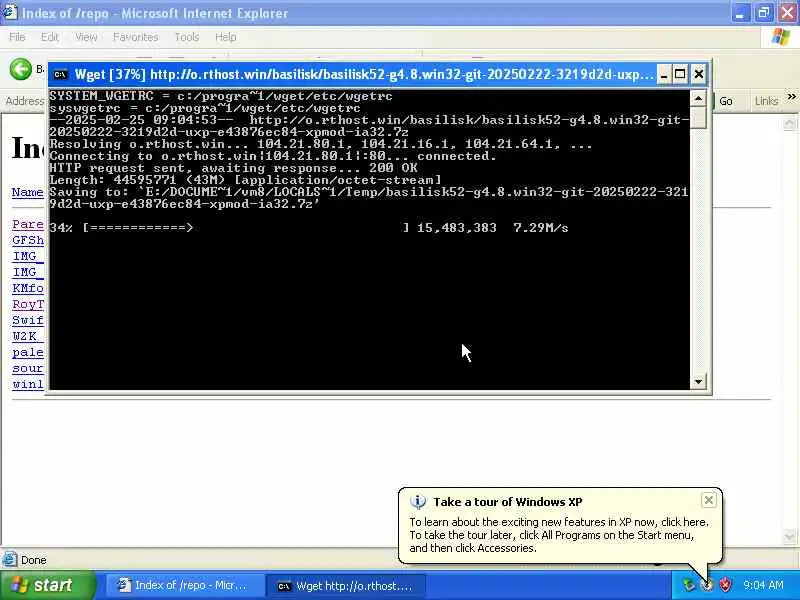800x600 pixels.
Task: Click the 200 OK response line
Action: click(233, 168)
